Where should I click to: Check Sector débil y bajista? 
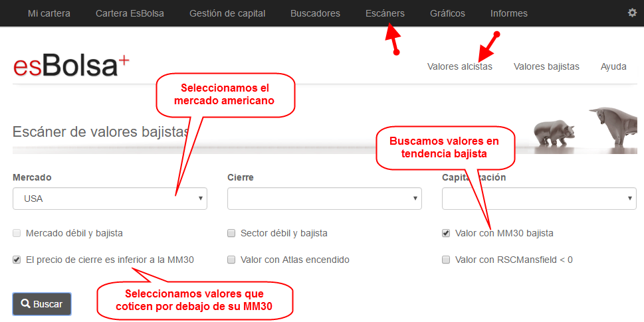coord(231,233)
